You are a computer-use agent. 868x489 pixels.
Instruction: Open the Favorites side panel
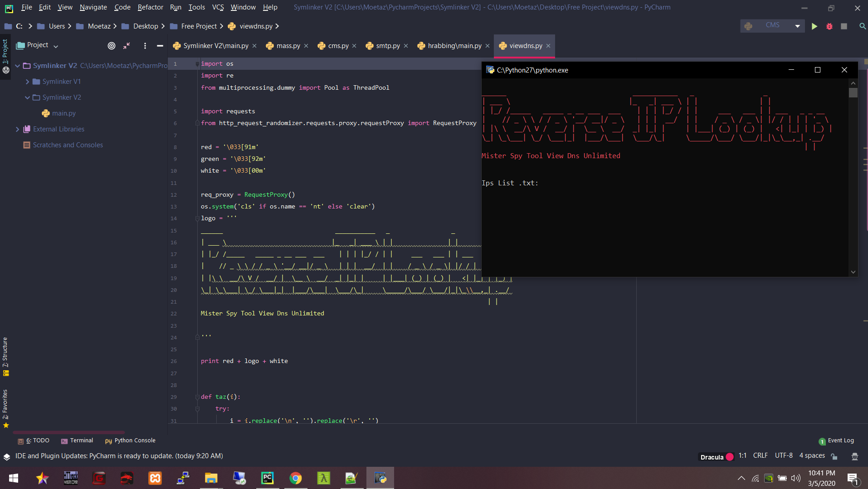(5, 408)
